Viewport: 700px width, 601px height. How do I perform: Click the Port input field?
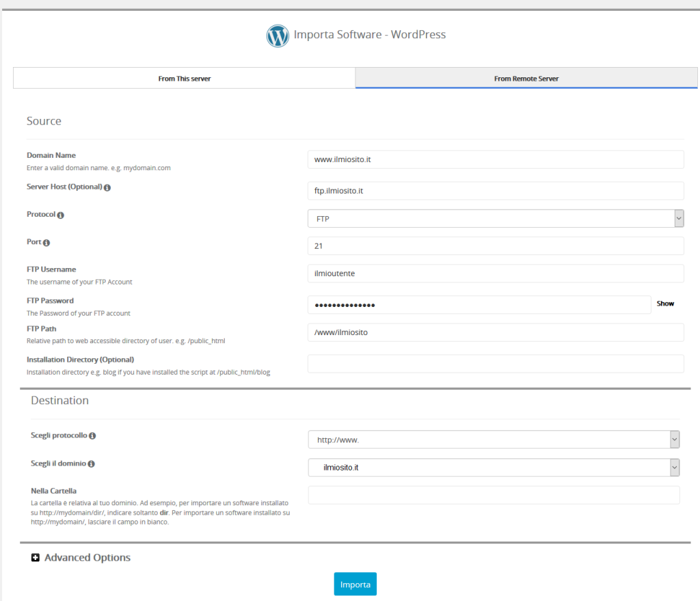click(496, 246)
